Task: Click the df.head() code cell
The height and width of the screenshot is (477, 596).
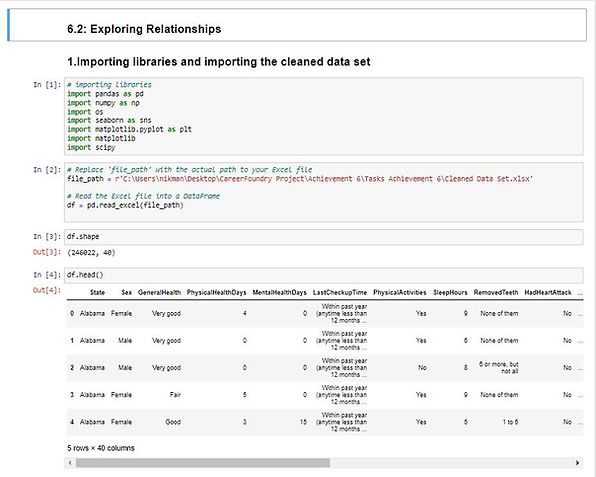Action: coord(323,275)
